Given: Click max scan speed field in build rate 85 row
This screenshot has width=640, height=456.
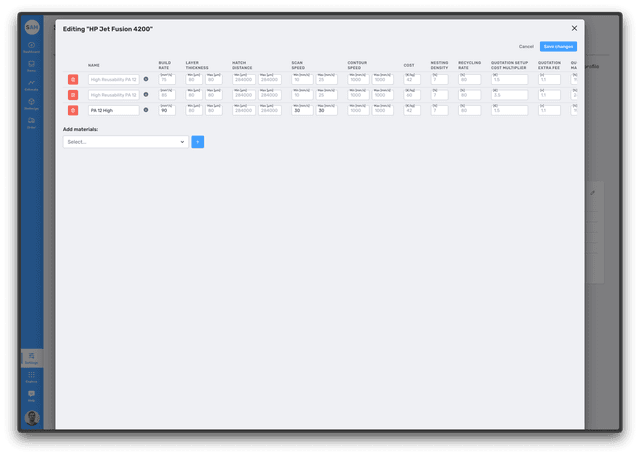Looking at the screenshot, I should click(x=327, y=95).
